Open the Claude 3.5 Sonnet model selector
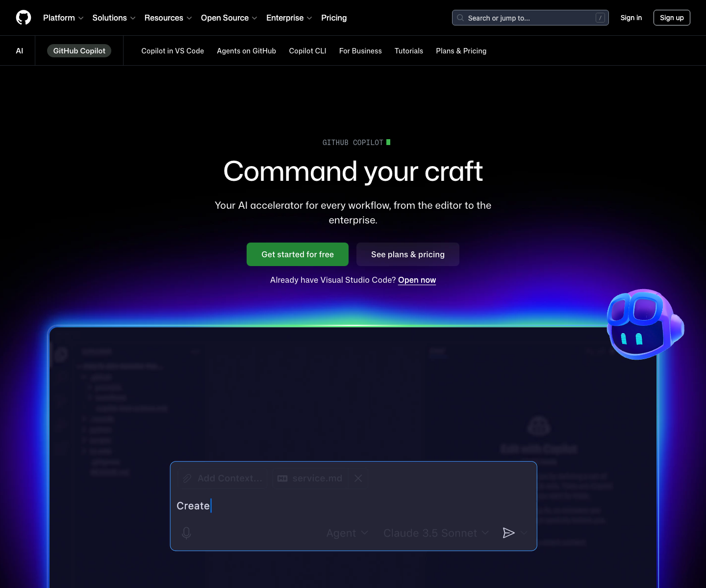 (435, 533)
